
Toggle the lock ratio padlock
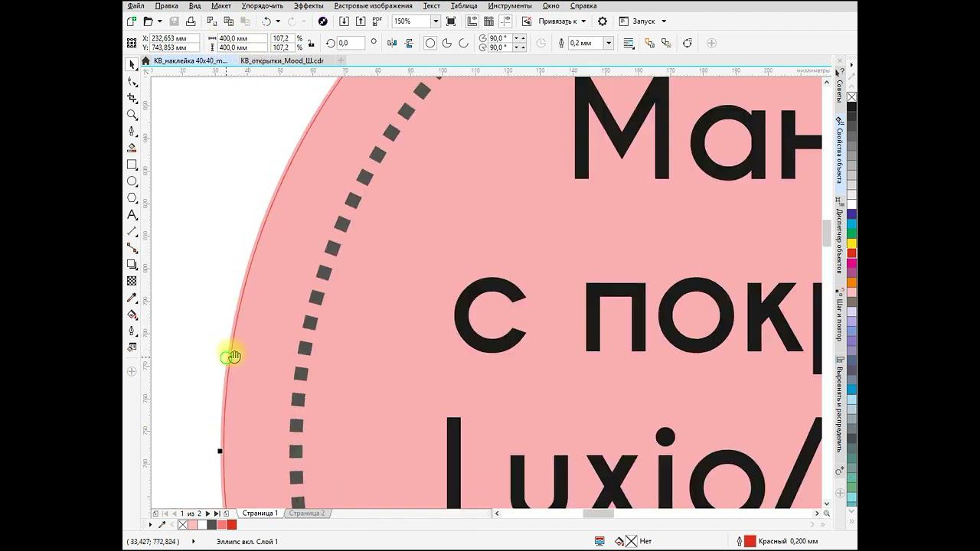pyautogui.click(x=311, y=43)
